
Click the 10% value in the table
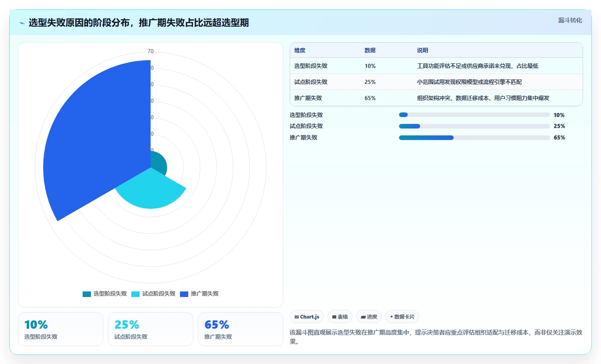tap(370, 66)
